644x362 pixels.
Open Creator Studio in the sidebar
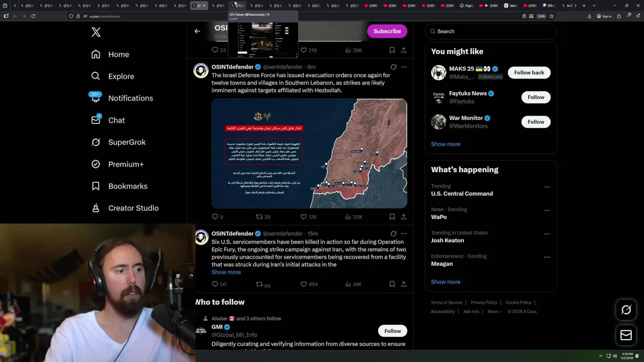tap(125, 208)
